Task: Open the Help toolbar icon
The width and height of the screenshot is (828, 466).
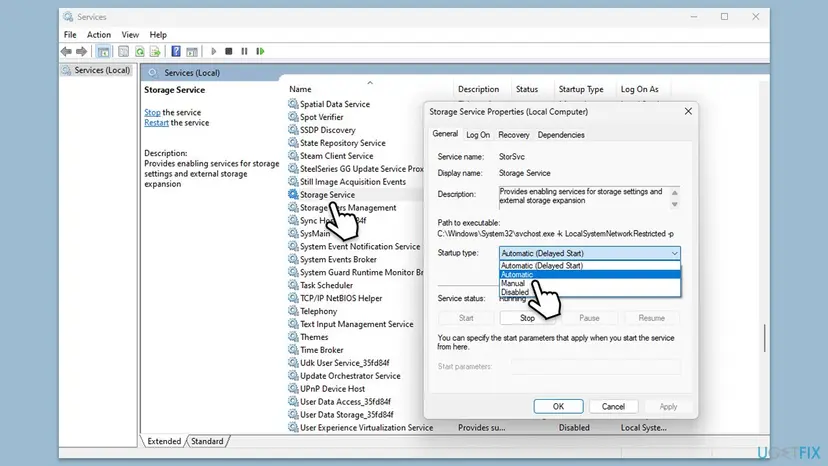Action: pyautogui.click(x=176, y=51)
